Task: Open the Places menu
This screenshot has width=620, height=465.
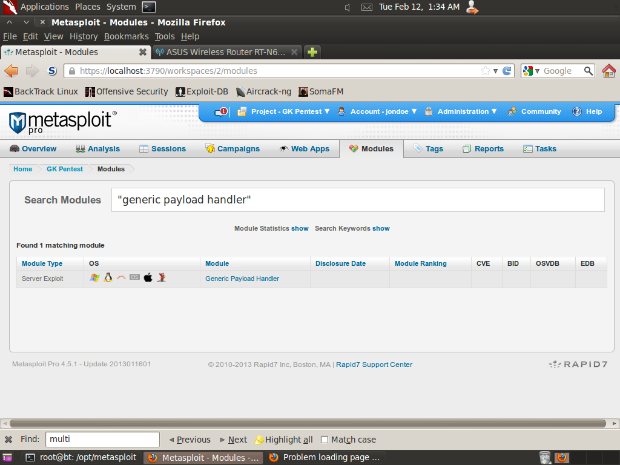Action: [87, 7]
